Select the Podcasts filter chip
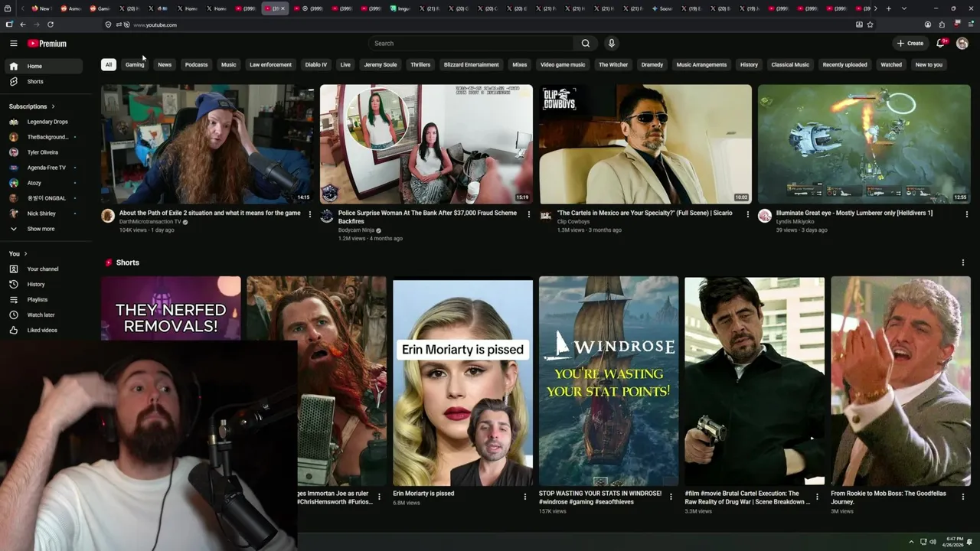Image resolution: width=980 pixels, height=551 pixels. (x=196, y=65)
